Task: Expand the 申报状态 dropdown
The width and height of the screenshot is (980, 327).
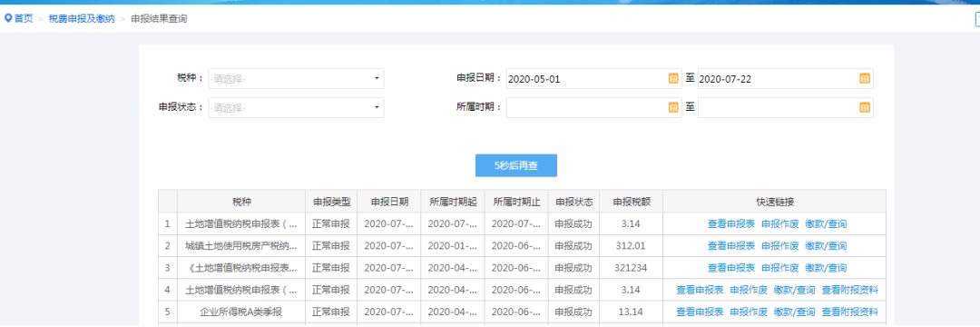Action: (x=296, y=107)
